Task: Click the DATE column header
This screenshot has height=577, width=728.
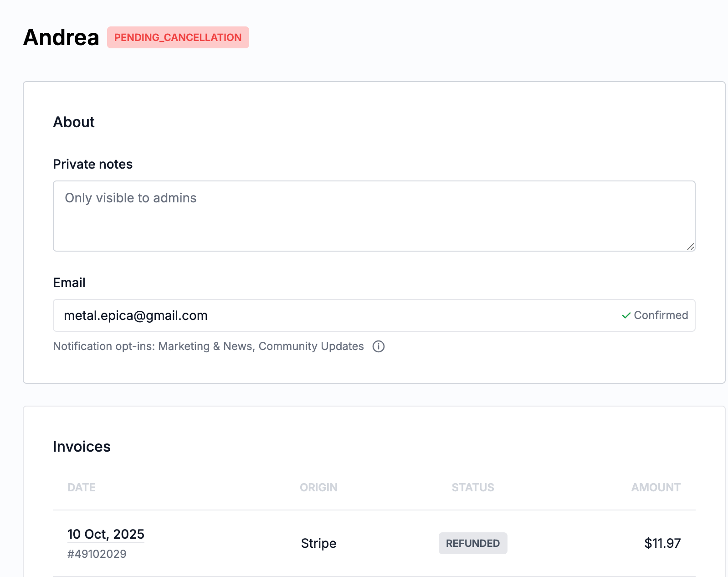Action: coord(82,487)
